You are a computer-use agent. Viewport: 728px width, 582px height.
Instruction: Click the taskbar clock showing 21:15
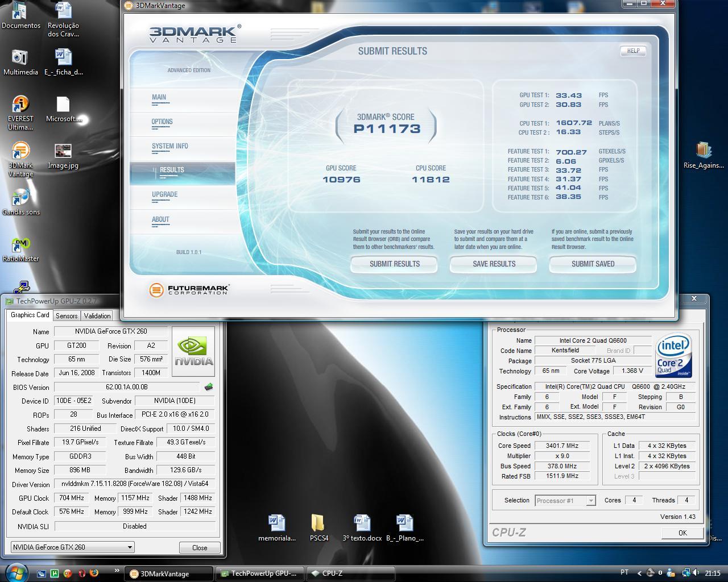713,573
